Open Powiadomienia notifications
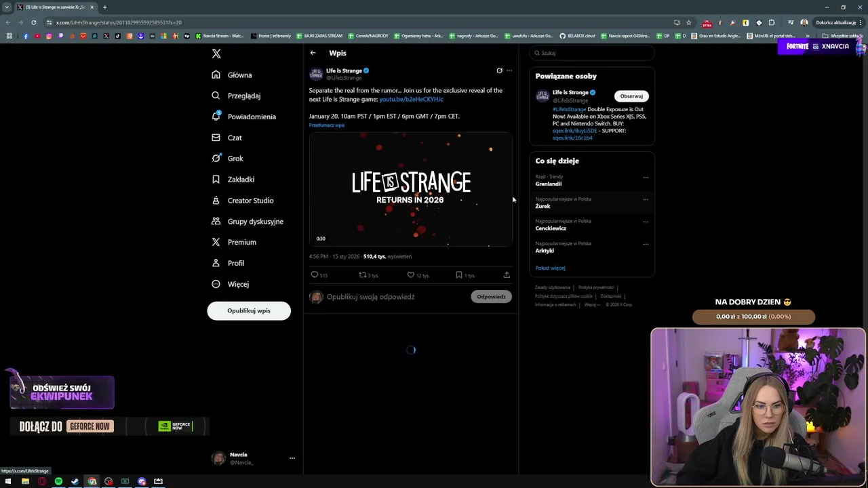 point(243,117)
